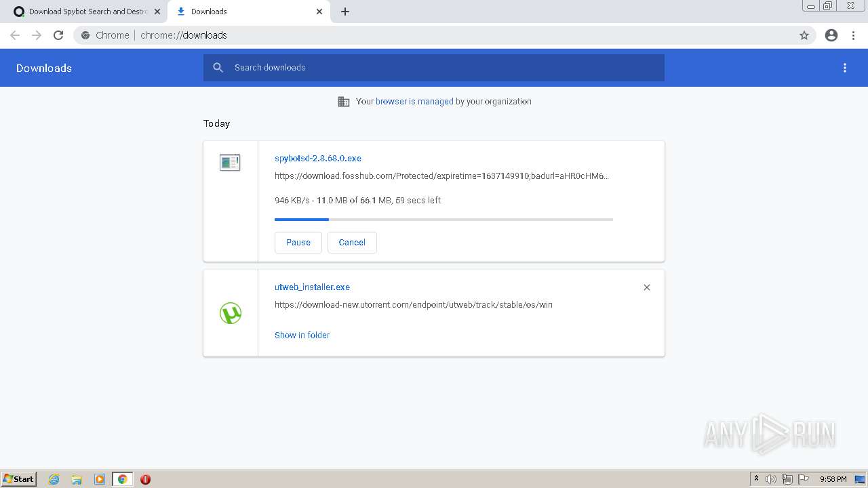The image size is (868, 488).
Task: Open the red Opera icon on taskbar
Action: pos(145,479)
